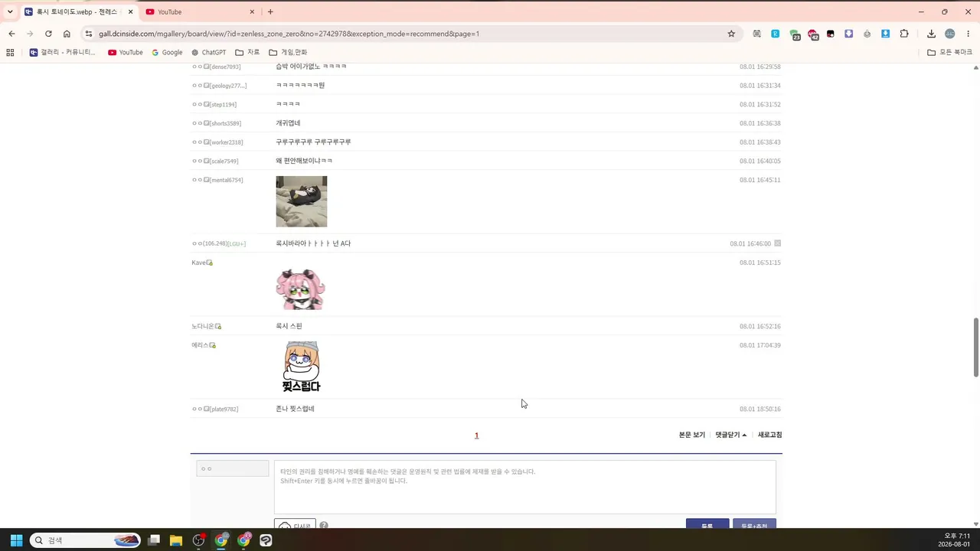Screen dimensions: 980x551
Task: Open commenter worker2318's profile
Action: [217, 142]
